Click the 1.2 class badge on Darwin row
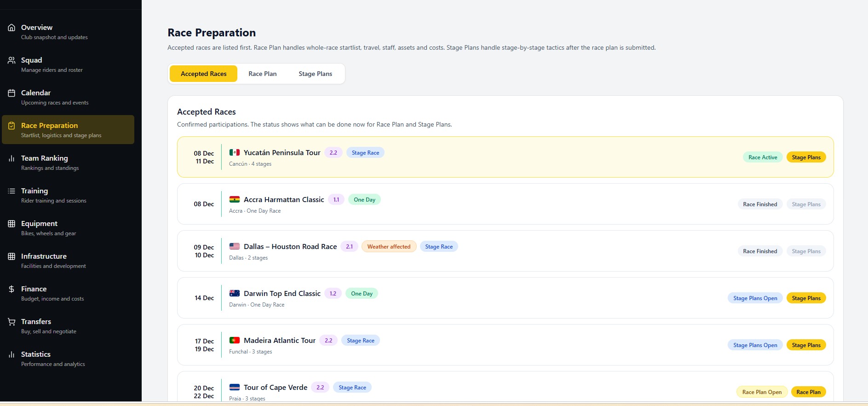 click(333, 294)
